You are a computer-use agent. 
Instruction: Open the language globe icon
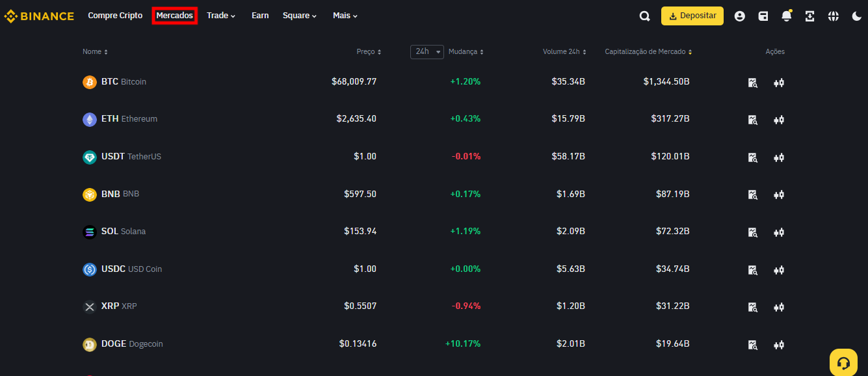(833, 16)
